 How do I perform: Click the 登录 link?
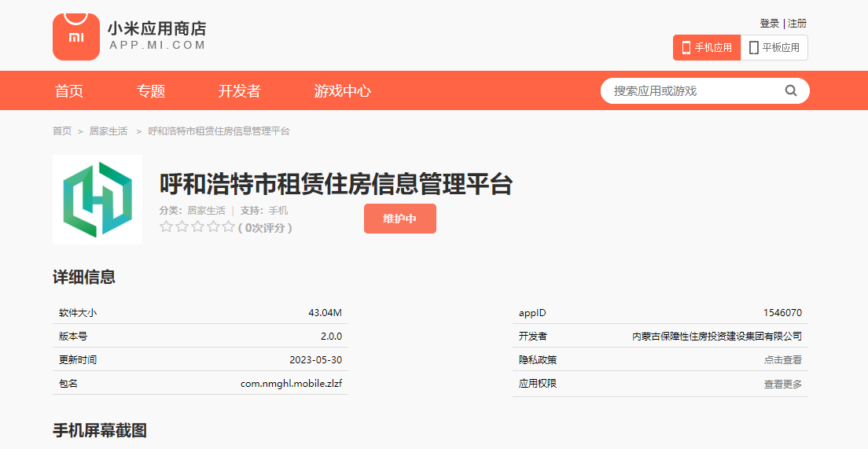click(x=770, y=24)
